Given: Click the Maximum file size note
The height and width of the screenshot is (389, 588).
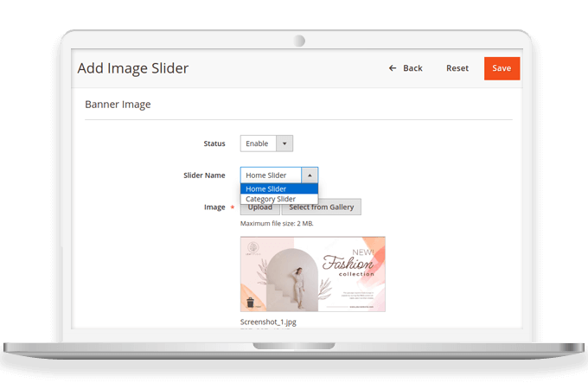Looking at the screenshot, I should coord(277,224).
